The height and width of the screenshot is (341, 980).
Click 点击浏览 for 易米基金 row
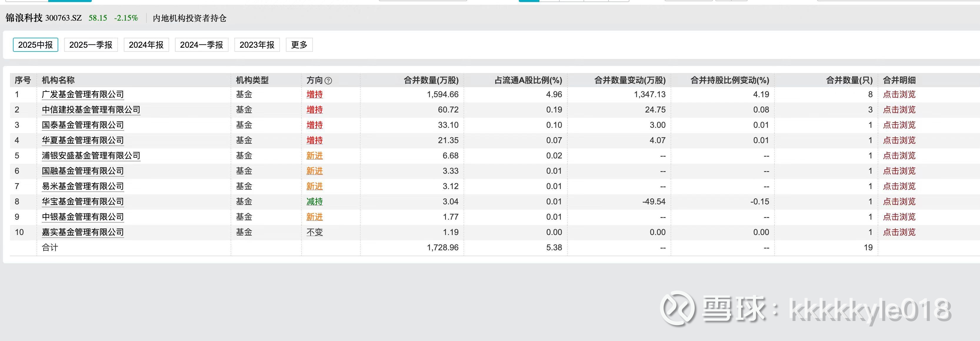(x=899, y=186)
